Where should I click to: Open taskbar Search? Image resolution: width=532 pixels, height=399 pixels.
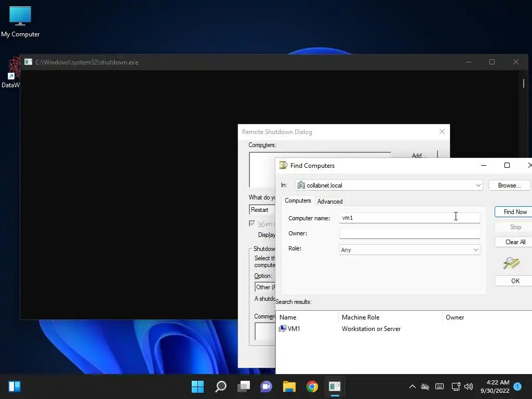(x=220, y=387)
